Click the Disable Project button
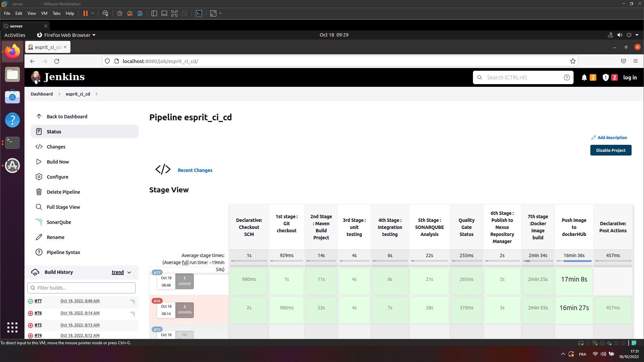Viewport: 644px width, 362px height. (x=610, y=150)
